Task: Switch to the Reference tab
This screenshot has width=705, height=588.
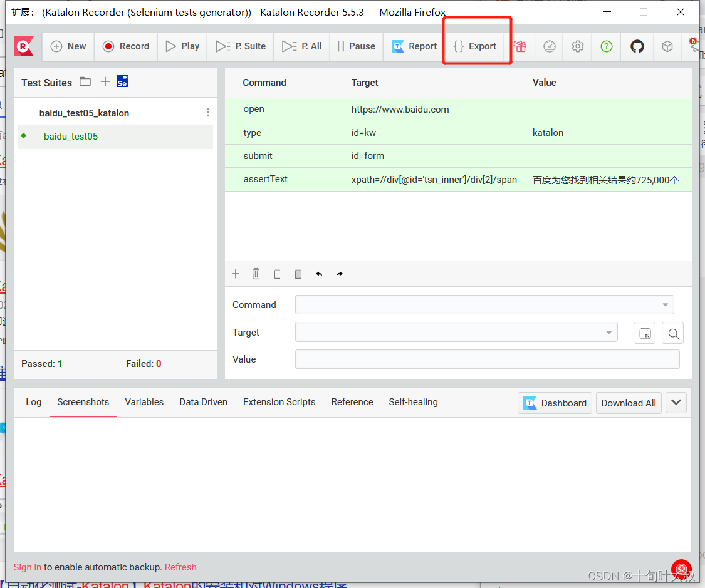Action: pyautogui.click(x=352, y=403)
